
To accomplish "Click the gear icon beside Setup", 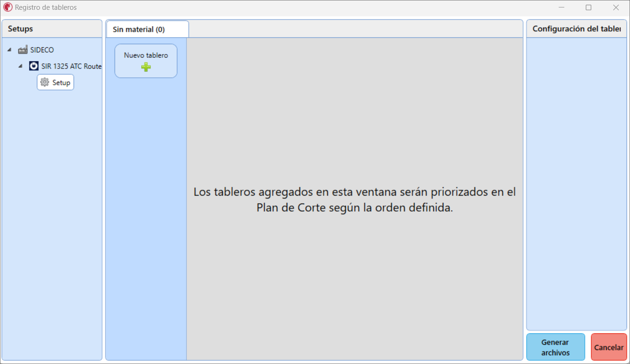I will pyautogui.click(x=45, y=82).
